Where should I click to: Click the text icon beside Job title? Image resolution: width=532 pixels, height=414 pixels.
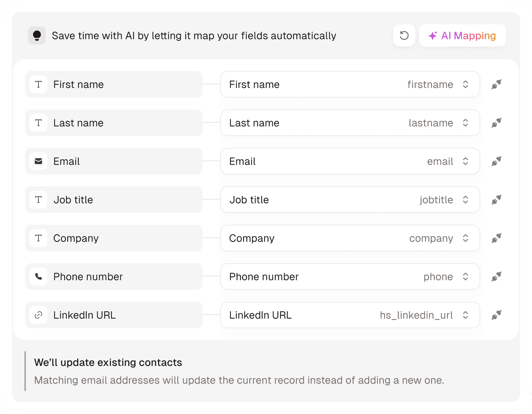(x=38, y=200)
